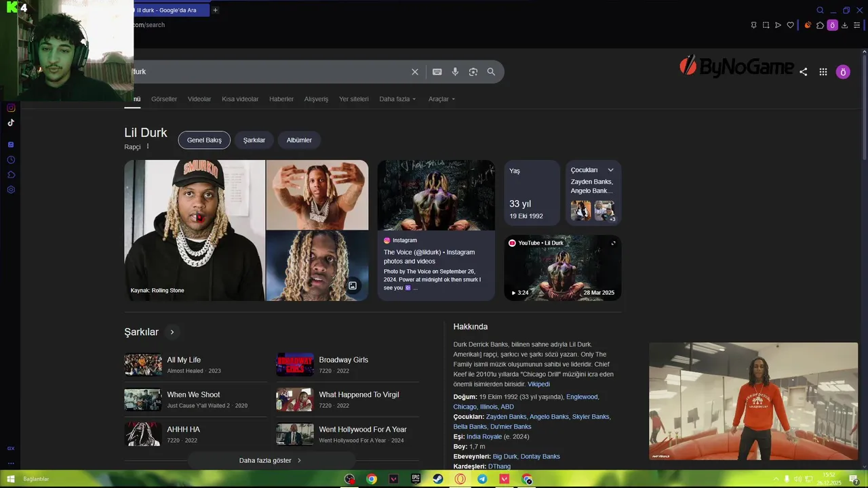Open the song When We Shoot
The width and height of the screenshot is (868, 488).
[x=195, y=399]
